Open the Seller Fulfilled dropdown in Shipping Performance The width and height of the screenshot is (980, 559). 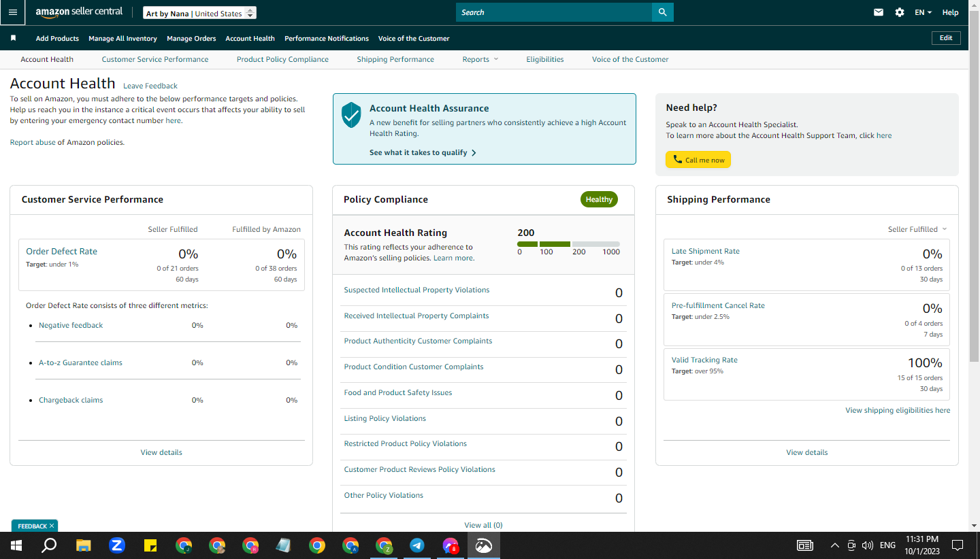click(917, 229)
